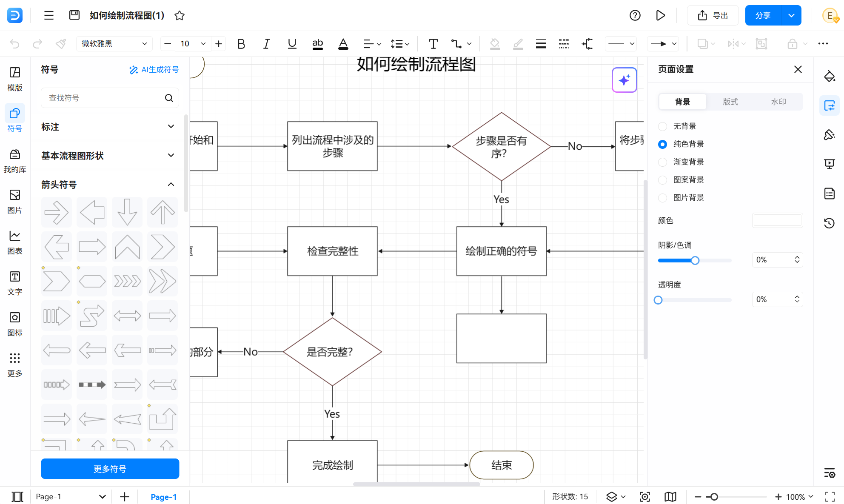Open the history clock icon on right rail

click(829, 223)
